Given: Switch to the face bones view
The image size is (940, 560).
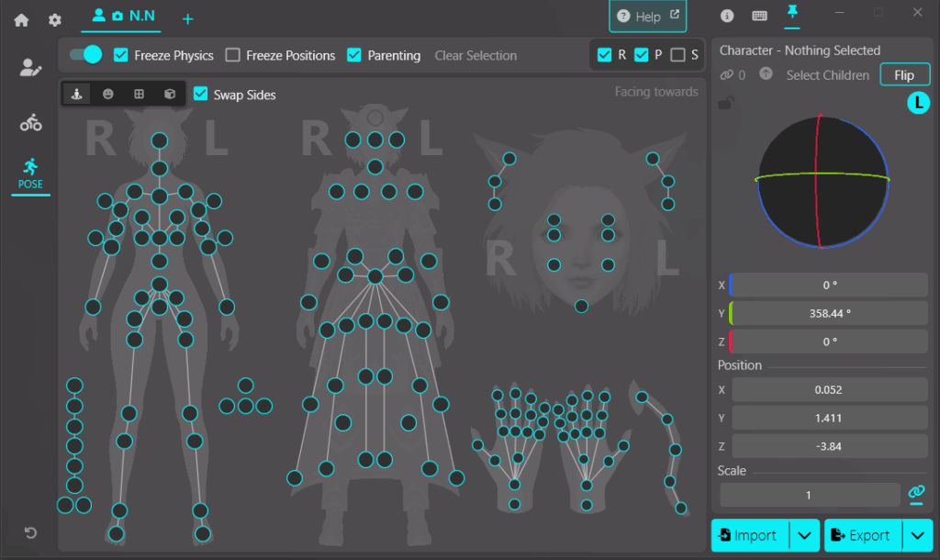Looking at the screenshot, I should [x=108, y=94].
